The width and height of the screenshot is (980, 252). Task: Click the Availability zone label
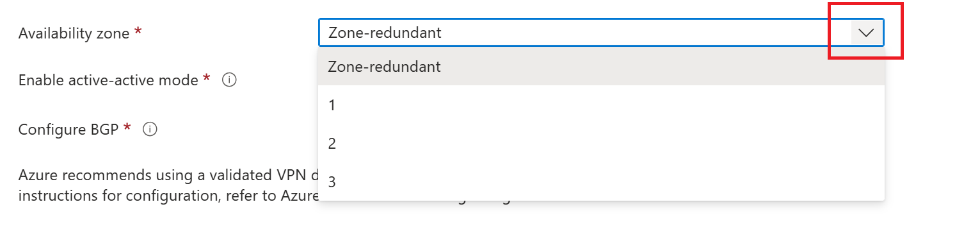click(74, 33)
